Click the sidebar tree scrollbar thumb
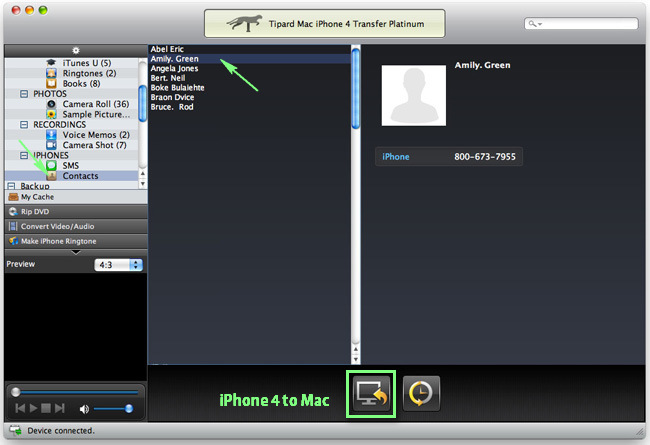The width and height of the screenshot is (650, 445). point(142,103)
